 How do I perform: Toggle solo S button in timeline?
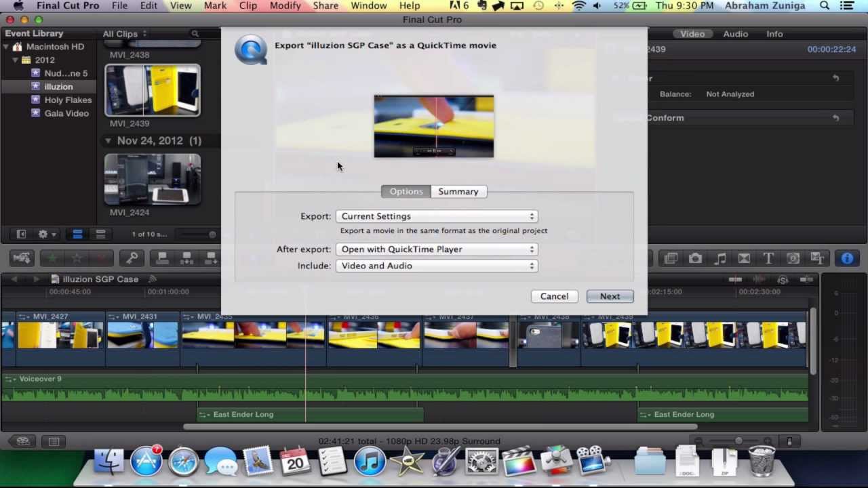tap(783, 279)
